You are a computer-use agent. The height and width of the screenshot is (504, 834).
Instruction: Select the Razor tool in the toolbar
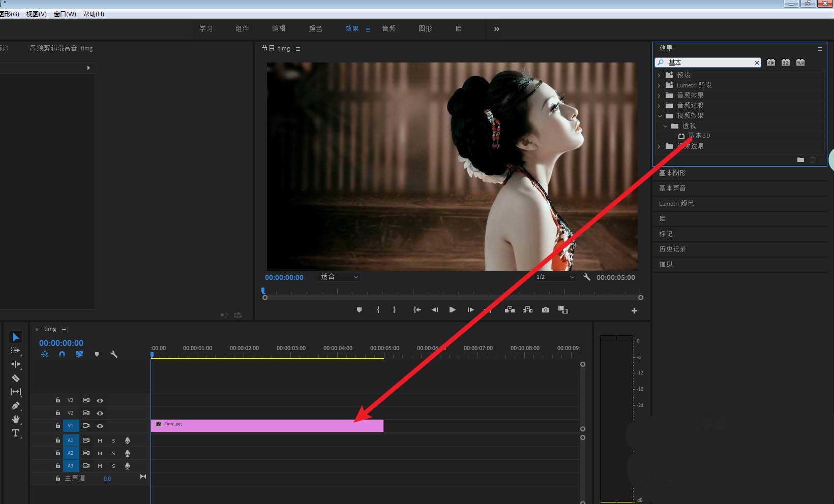point(16,378)
